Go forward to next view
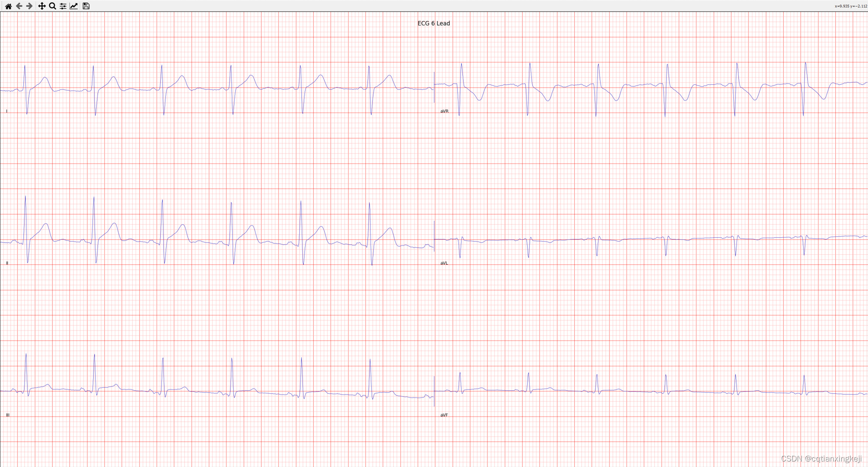Screen dimensions: 868x467 [x=29, y=6]
